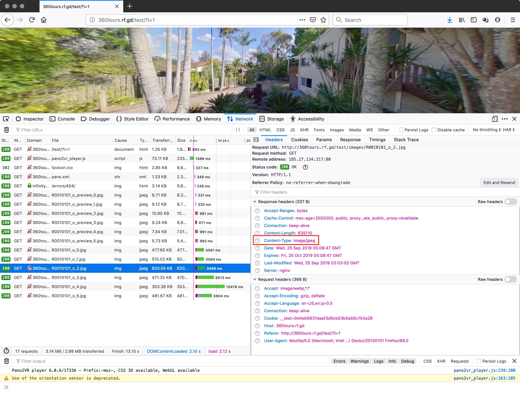Open the downloads arrow icon
Viewport: 520px width, 420px height.
450,20
